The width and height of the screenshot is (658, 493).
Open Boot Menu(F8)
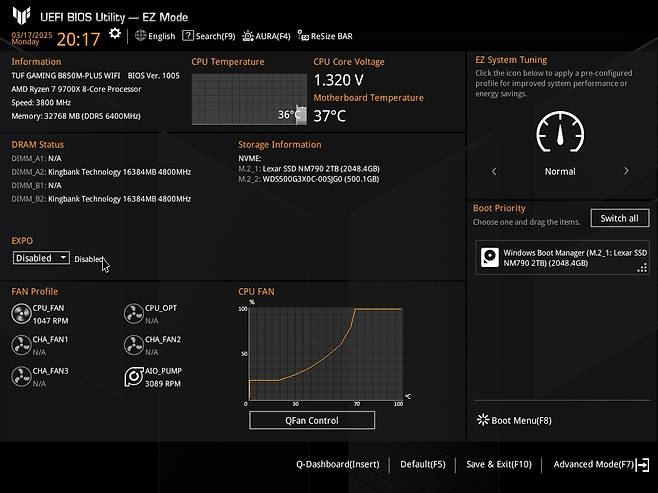[x=514, y=420]
